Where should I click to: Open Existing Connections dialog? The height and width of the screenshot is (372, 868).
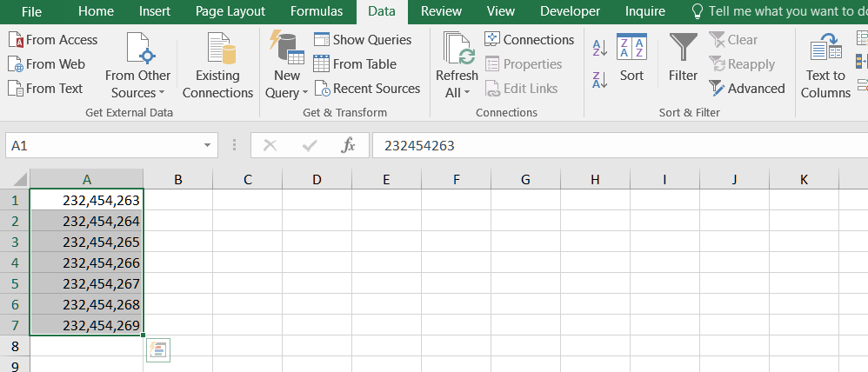tap(217, 66)
